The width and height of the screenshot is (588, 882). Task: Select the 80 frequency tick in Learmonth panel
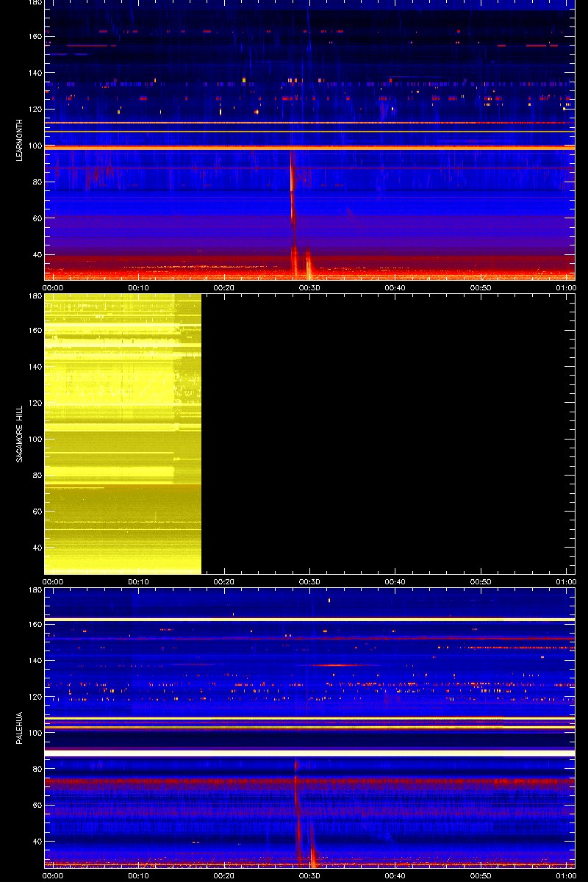(37, 182)
